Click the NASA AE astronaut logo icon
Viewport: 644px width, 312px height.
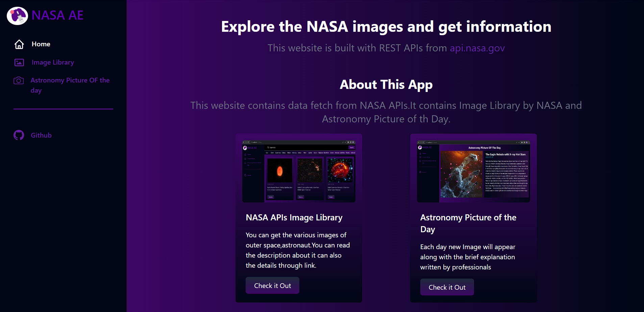point(17,16)
